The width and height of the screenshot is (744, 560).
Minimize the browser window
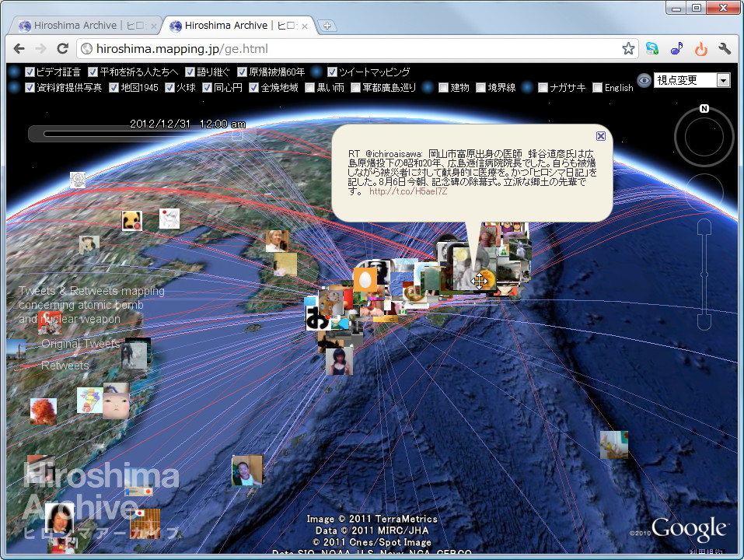(x=676, y=8)
